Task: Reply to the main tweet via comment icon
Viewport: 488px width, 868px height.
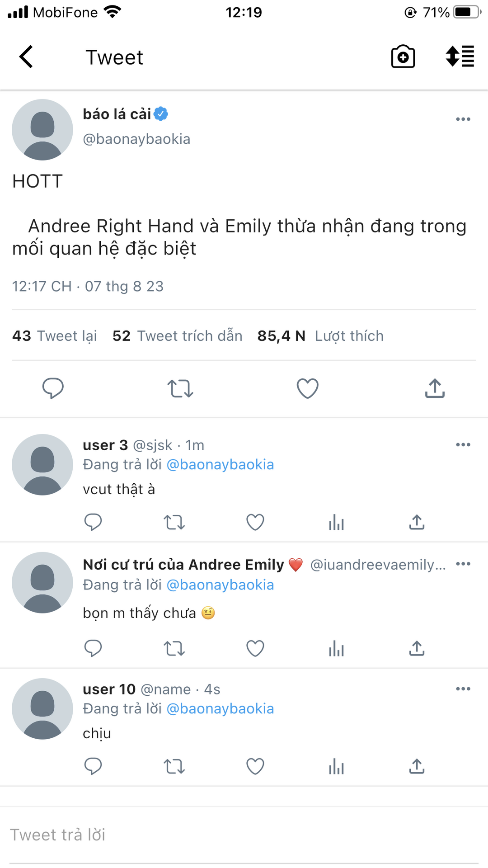Action: (x=53, y=388)
